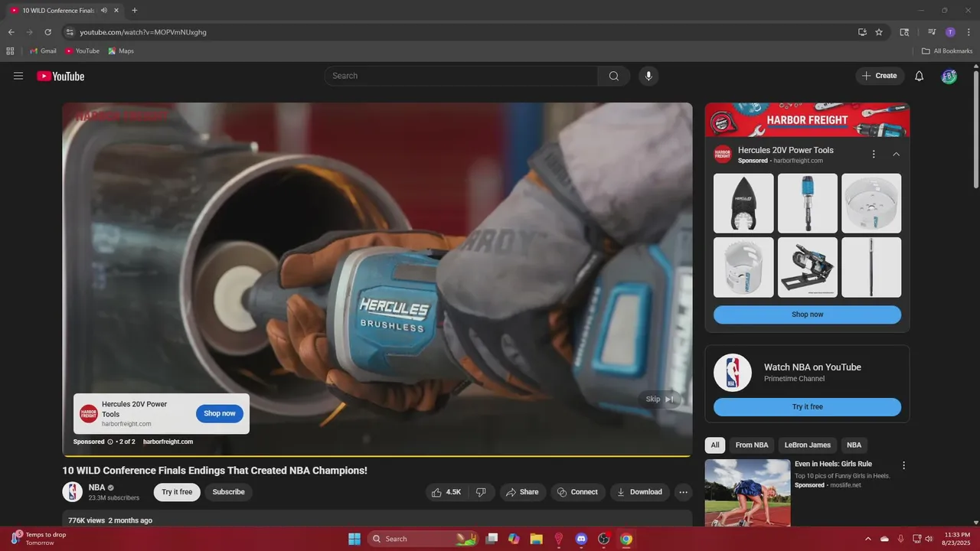Open All Bookmarks folder
This screenshot has height=551, width=980.
tap(947, 51)
